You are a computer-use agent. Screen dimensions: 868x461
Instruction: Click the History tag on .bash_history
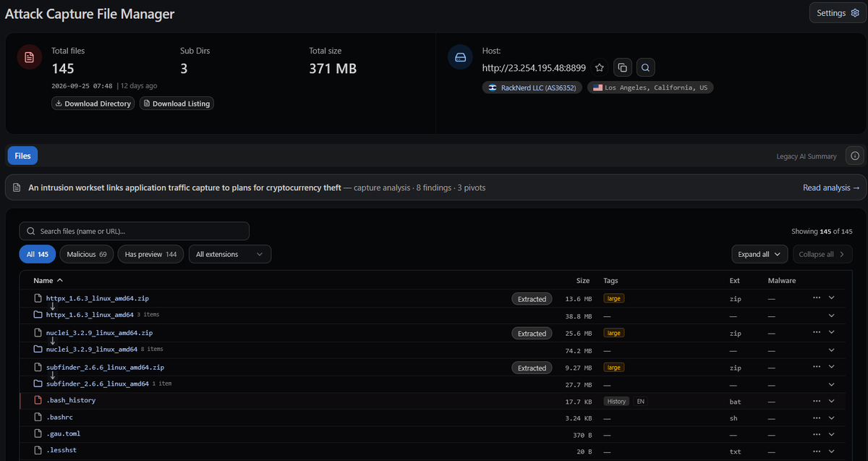[x=617, y=401]
